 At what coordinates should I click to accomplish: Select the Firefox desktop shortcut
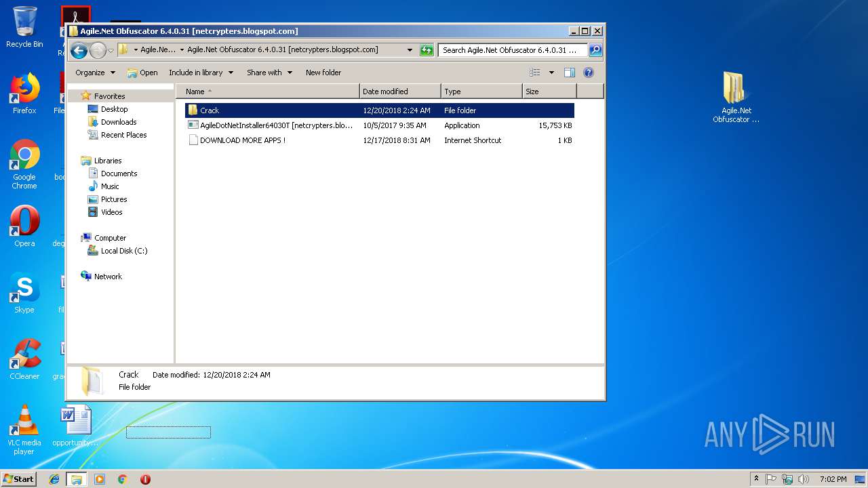pos(24,94)
